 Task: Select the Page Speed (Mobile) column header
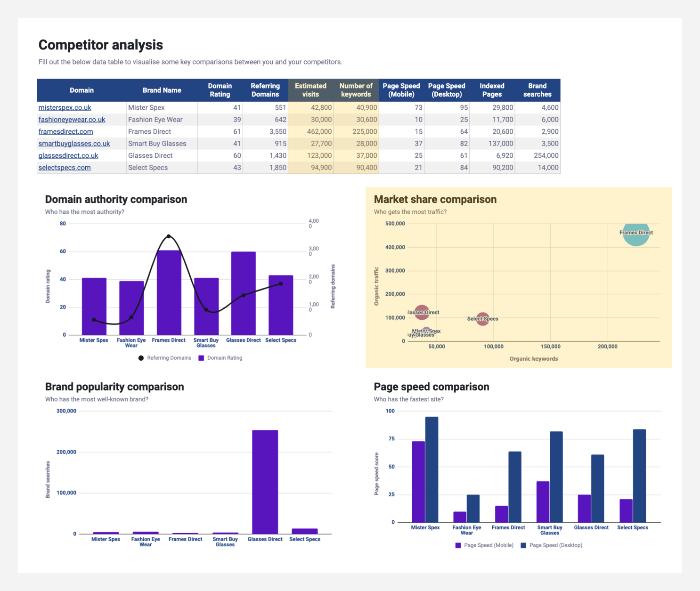click(401, 90)
